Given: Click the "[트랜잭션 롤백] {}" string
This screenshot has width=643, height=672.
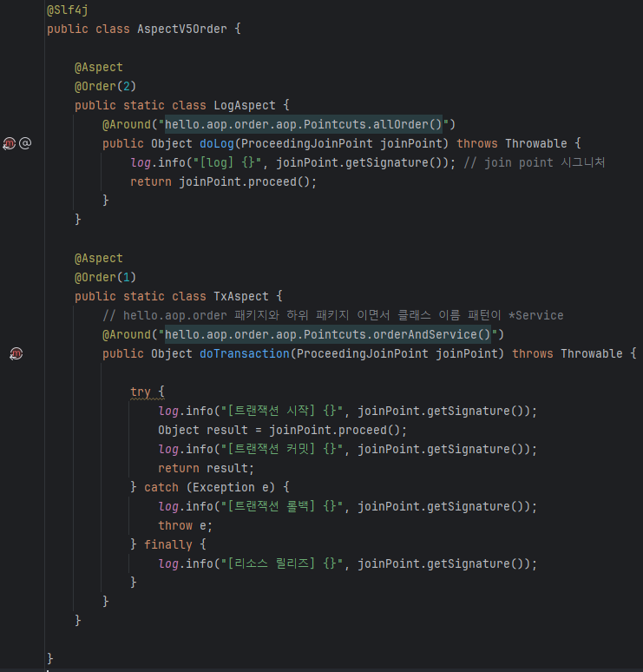Looking at the screenshot, I should pos(282,506).
